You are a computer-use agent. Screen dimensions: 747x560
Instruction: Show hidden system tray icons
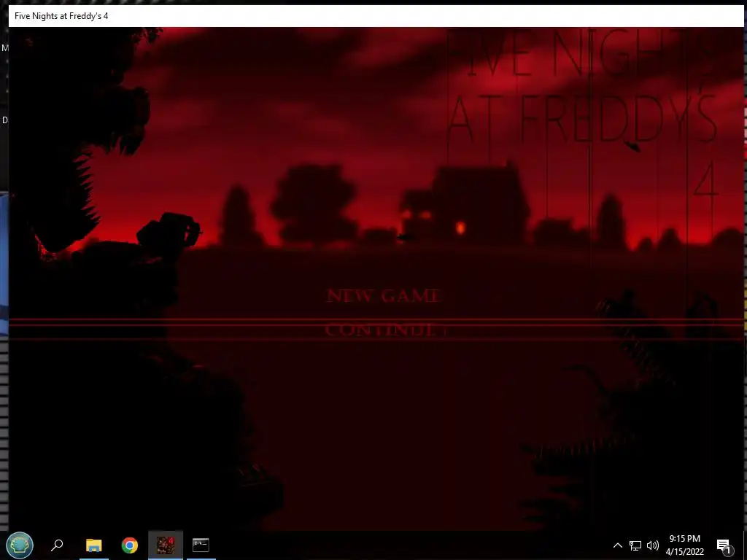tap(617, 545)
